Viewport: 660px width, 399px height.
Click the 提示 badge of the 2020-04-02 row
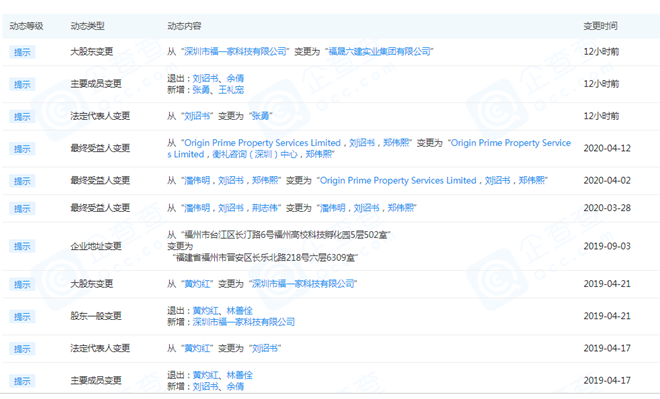22,181
